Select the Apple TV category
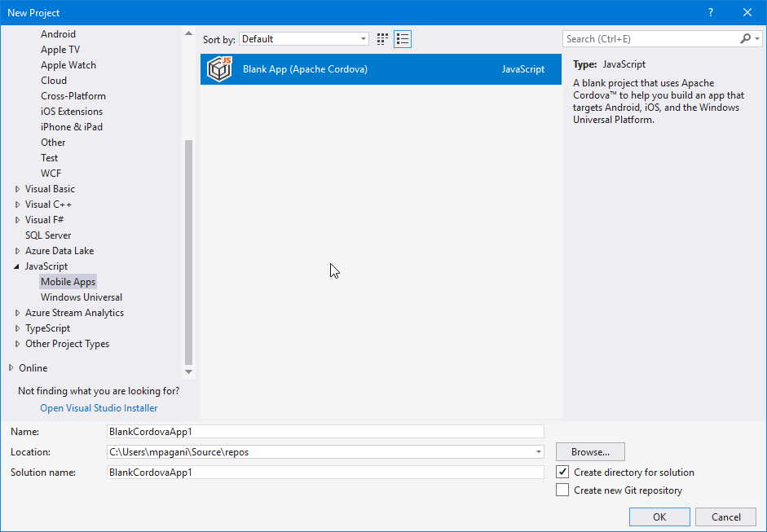Viewport: 767px width, 532px height. pos(60,50)
